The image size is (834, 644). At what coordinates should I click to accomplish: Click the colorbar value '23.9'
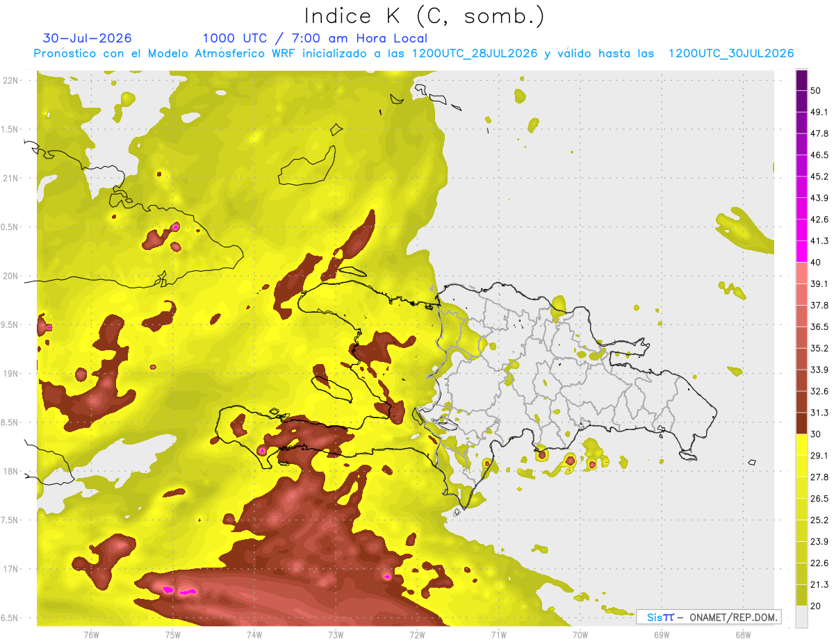[x=819, y=542]
